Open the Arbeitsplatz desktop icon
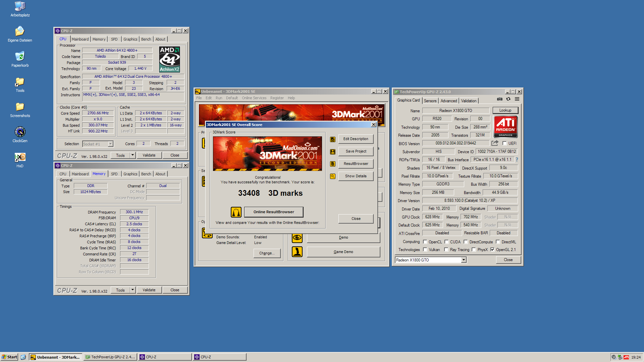The width and height of the screenshot is (644, 362). tap(20, 9)
